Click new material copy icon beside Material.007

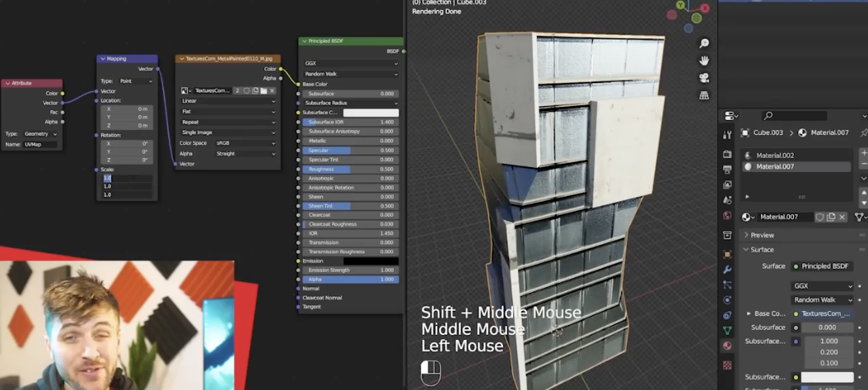(831, 217)
